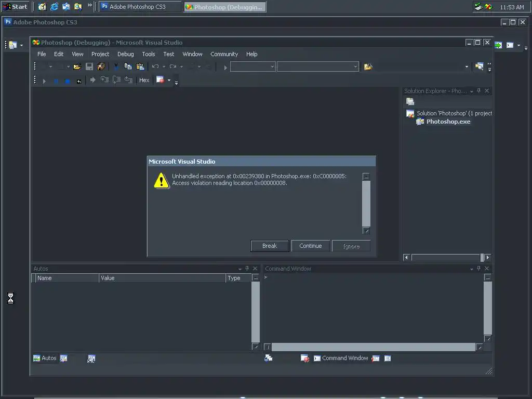Click the Save floppy disk icon
The height and width of the screenshot is (399, 532).
pos(89,66)
